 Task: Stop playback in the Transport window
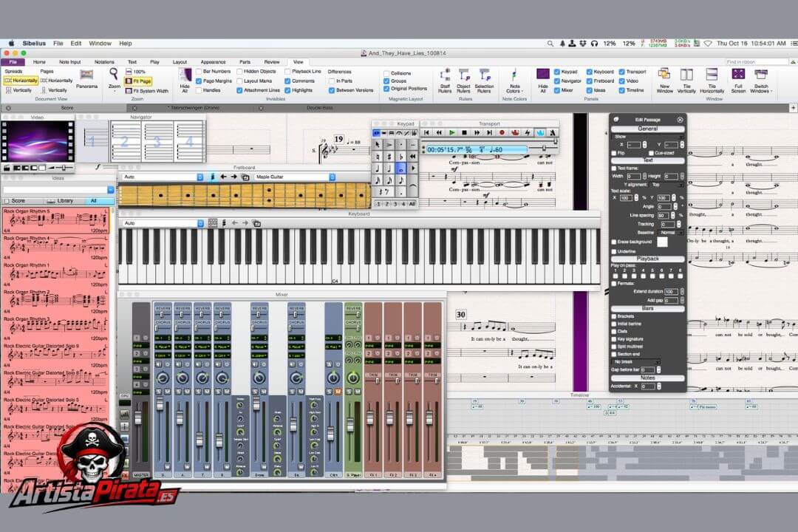tap(464, 133)
